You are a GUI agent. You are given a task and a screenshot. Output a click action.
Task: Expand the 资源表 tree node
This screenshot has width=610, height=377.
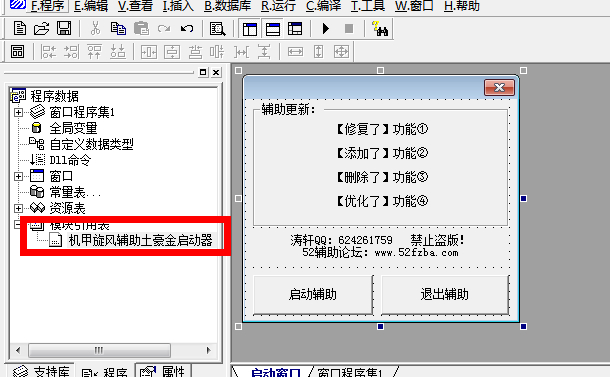pyautogui.click(x=18, y=208)
